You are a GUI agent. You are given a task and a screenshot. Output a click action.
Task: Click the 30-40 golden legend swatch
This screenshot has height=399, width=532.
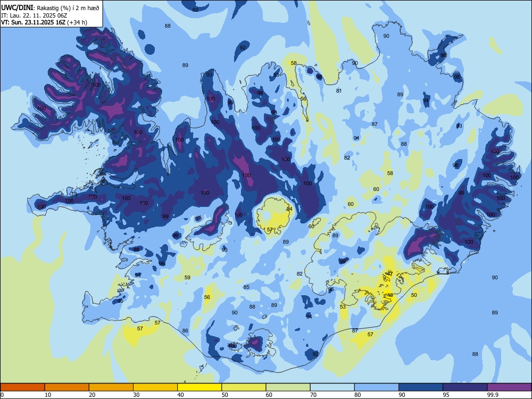pyautogui.click(x=155, y=387)
